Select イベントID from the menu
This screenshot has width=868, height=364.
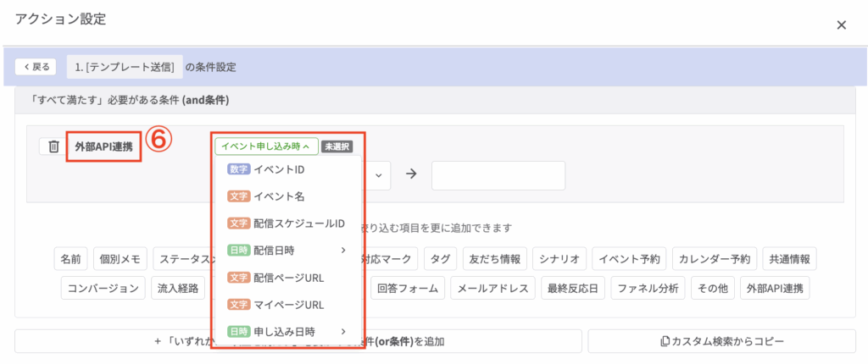279,169
